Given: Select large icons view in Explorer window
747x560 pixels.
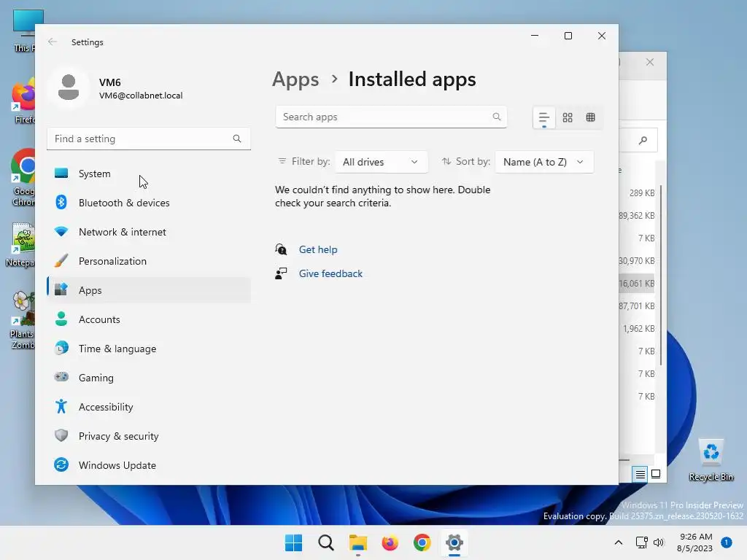Looking at the screenshot, I should (656, 474).
